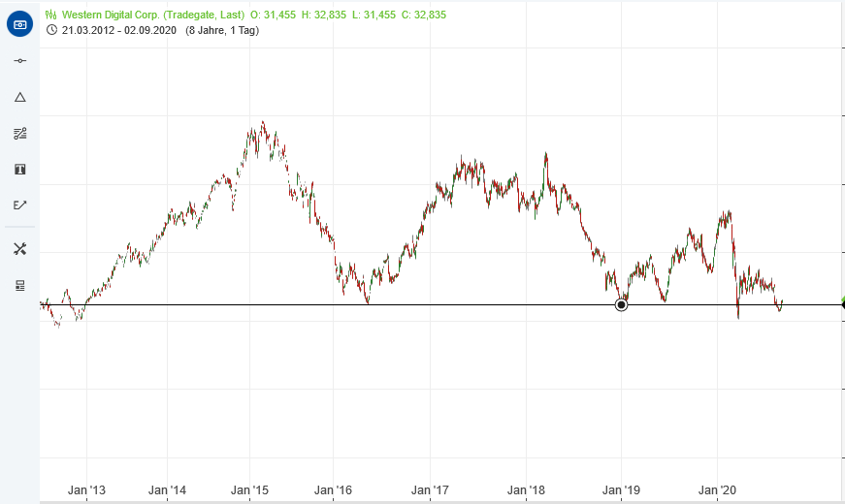The image size is (845, 504).
Task: Click the Jan '16 axis label
Action: (333, 490)
